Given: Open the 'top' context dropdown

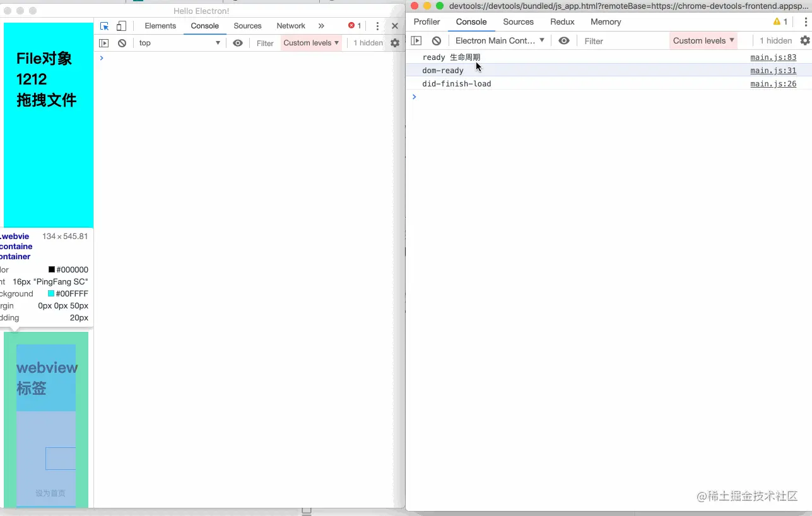Looking at the screenshot, I should coord(180,43).
